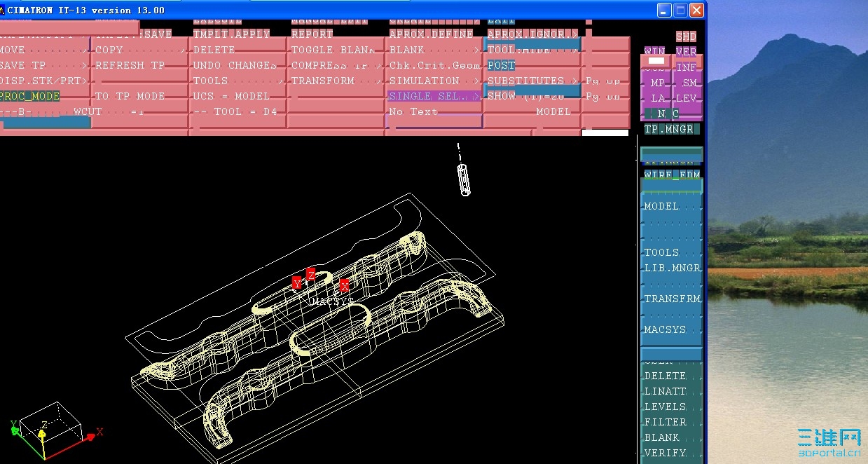Click the VER icon
This screenshot has height=464, width=868.
(x=687, y=52)
